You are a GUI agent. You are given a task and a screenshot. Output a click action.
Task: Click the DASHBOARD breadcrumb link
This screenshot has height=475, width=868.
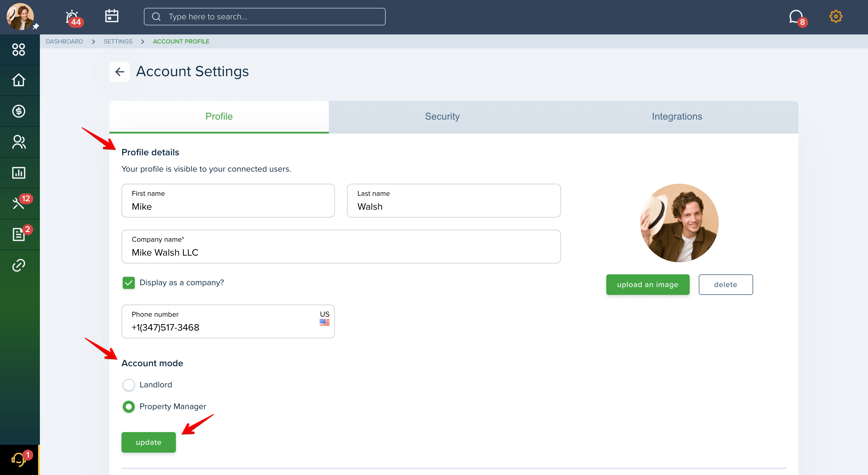point(64,41)
